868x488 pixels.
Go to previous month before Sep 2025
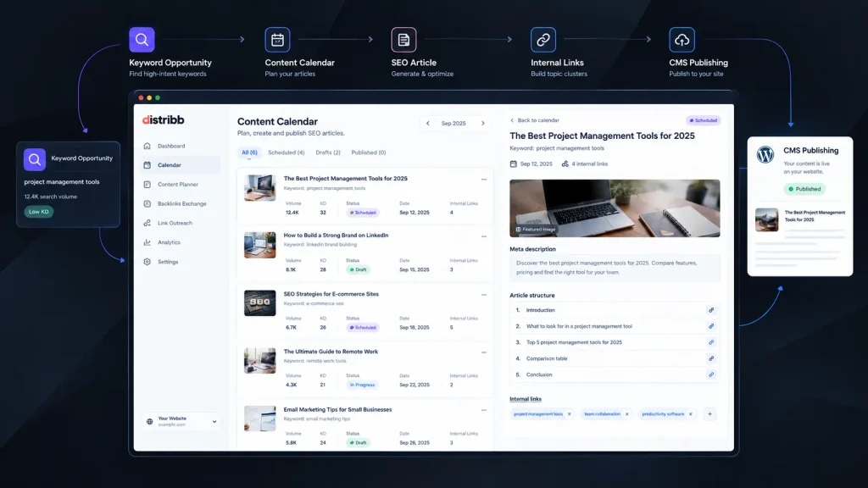point(428,124)
